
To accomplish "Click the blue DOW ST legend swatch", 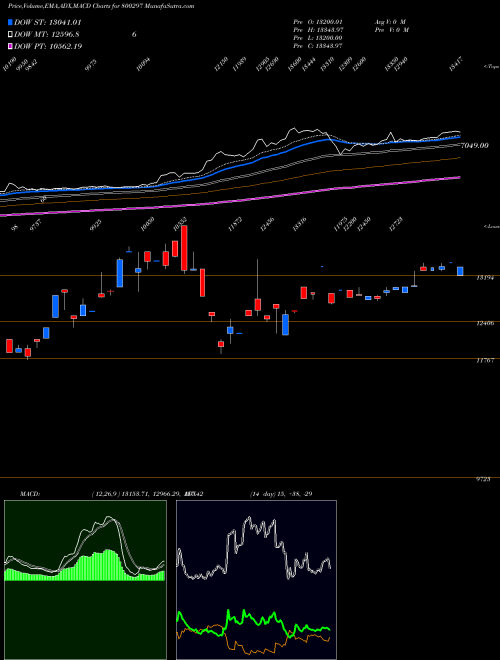I will (10, 22).
